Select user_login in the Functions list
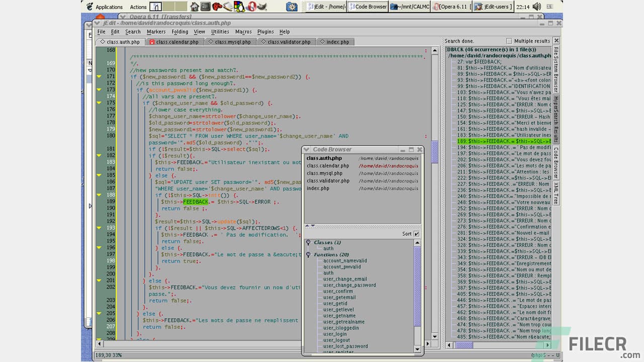Screen dimensions: 644x362 [335, 334]
